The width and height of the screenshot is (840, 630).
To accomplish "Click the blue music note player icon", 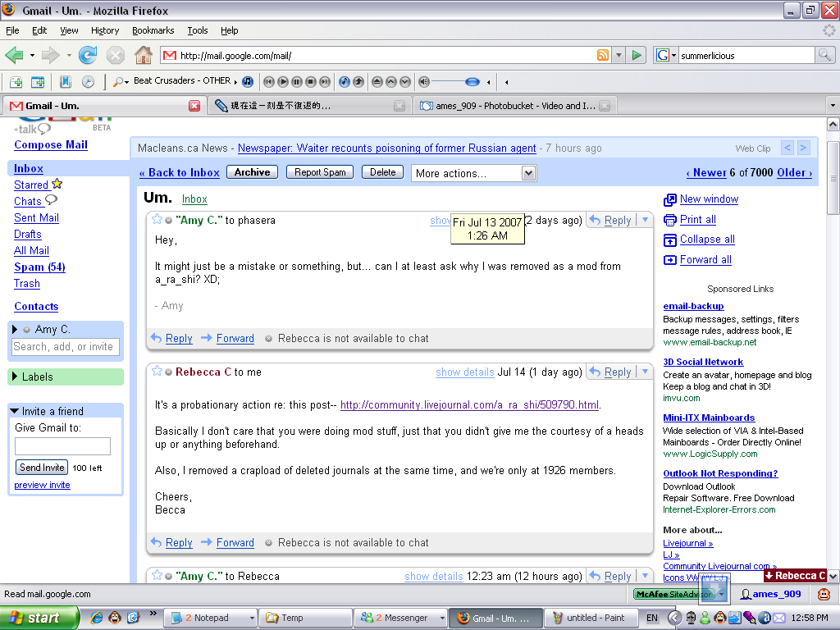I will coord(248,81).
